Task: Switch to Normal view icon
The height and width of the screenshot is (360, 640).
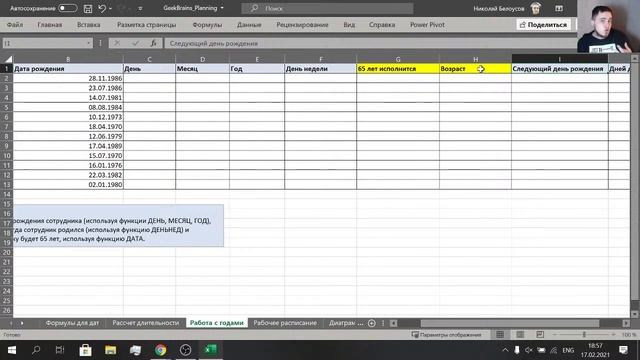Action: (x=500, y=335)
